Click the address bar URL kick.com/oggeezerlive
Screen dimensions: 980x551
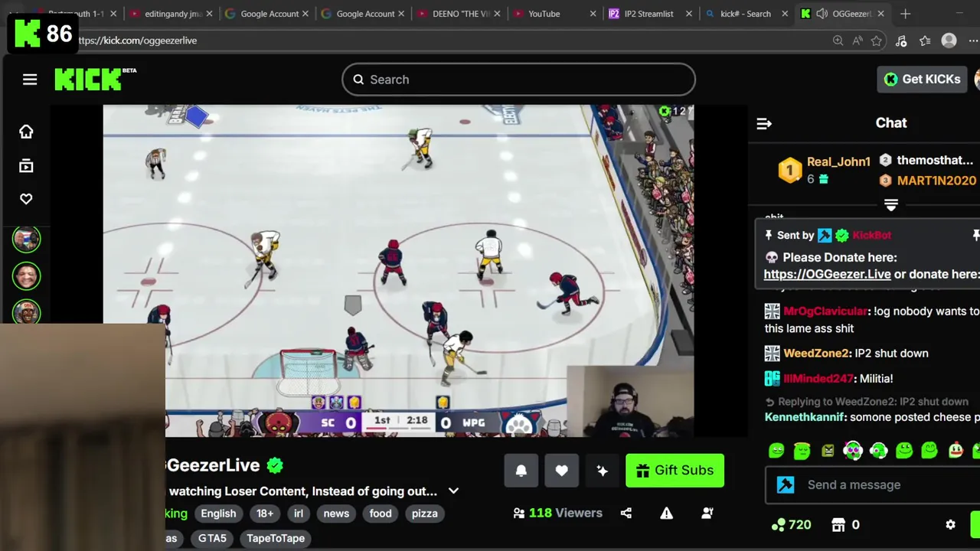point(136,41)
